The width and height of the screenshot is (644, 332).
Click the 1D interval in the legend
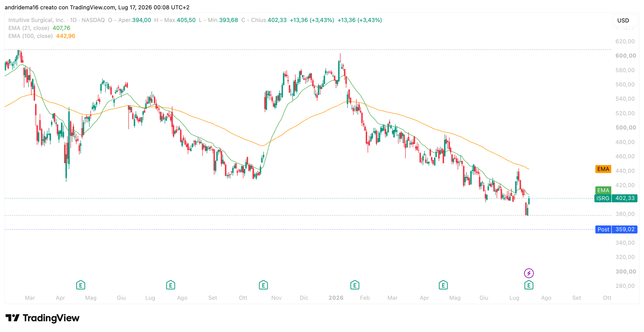coord(73,20)
